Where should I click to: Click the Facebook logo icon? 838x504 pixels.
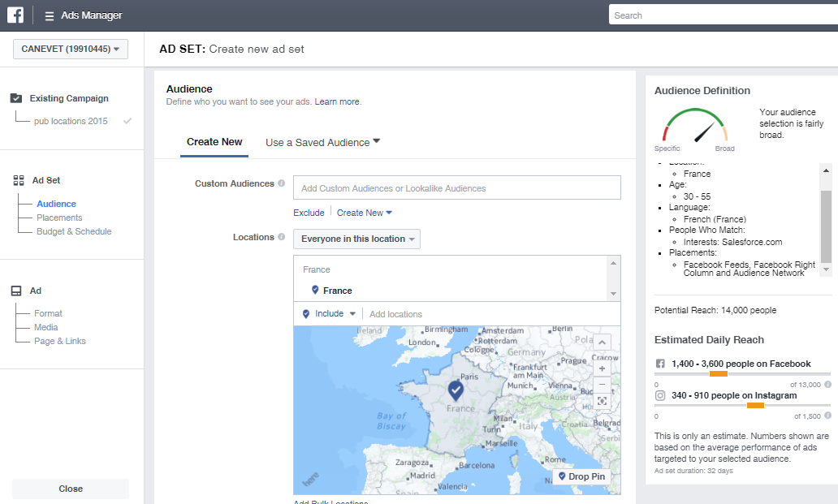15,15
